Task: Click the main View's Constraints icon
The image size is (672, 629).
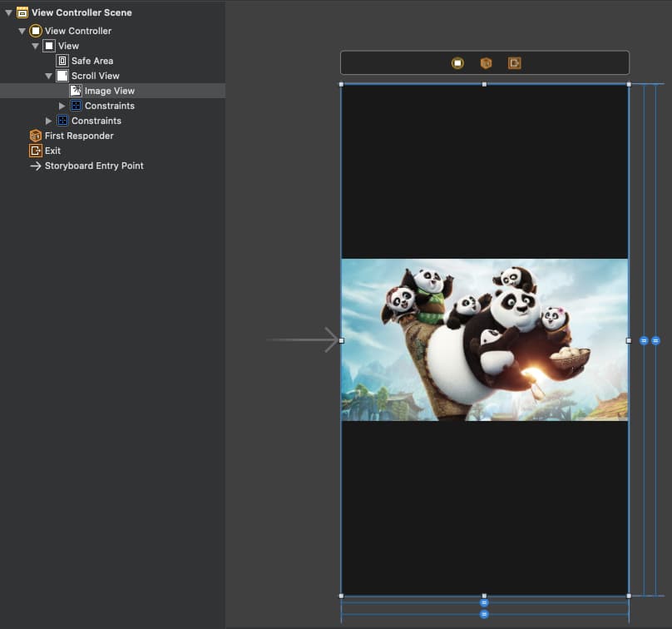Action: tap(62, 121)
